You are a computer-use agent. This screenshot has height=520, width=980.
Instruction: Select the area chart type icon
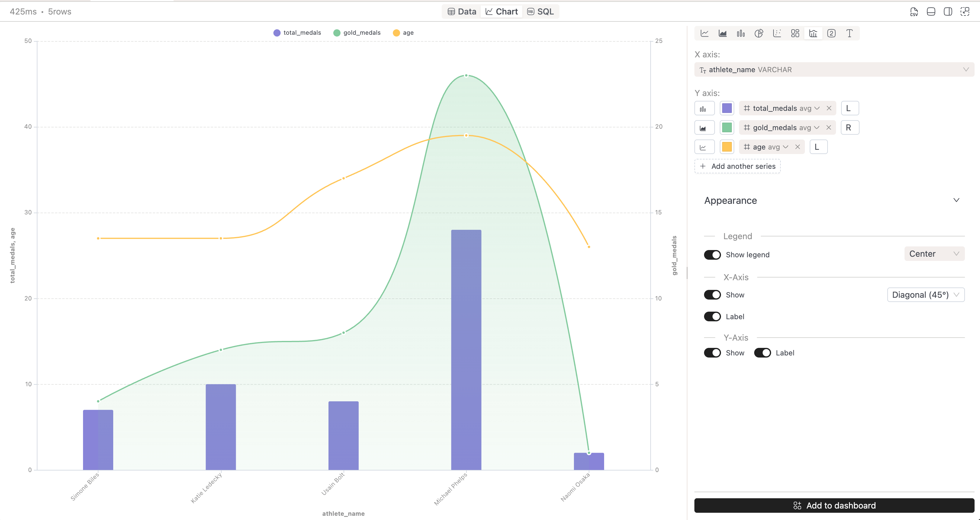(x=722, y=34)
